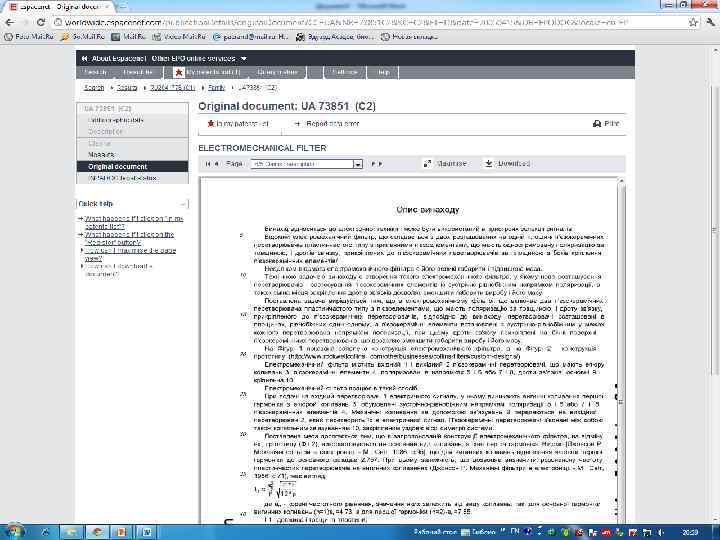Go to the next page with the arrow icon

pos(372,164)
